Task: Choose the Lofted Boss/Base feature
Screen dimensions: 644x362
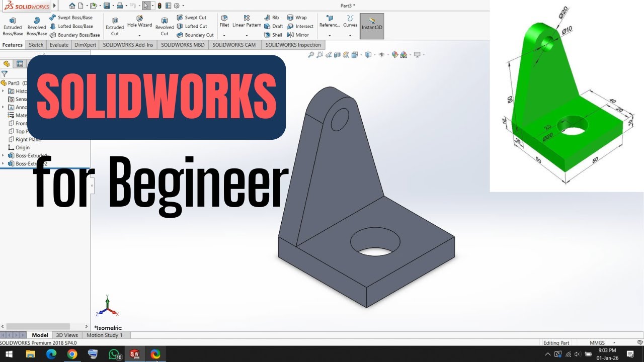Action: 71,26
